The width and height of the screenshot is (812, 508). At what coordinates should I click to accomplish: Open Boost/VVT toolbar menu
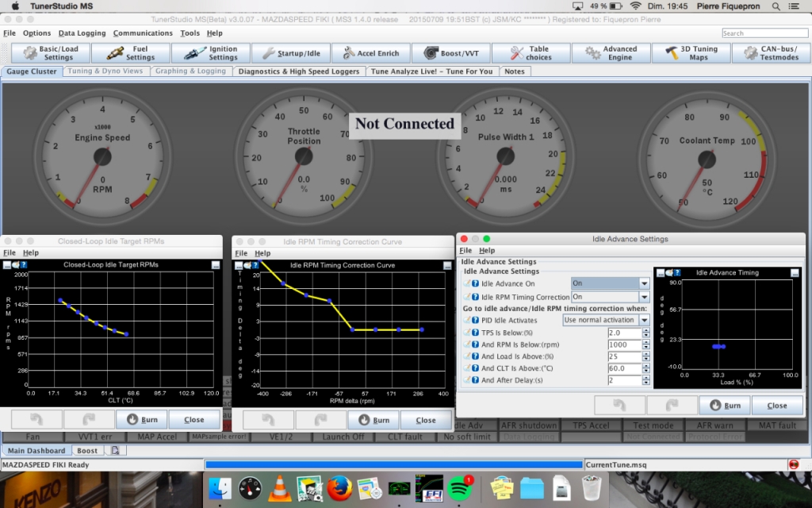(451, 53)
